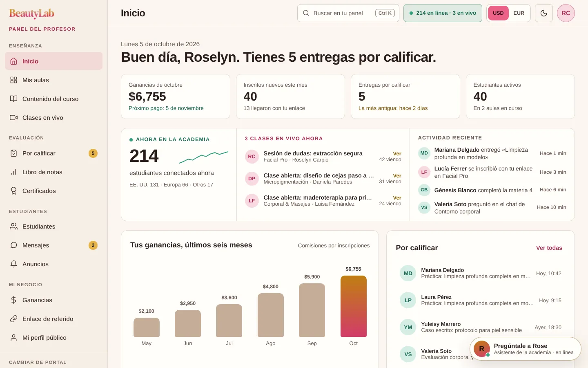The width and height of the screenshot is (588, 368).
Task: Open Mensajes in the sidebar
Action: click(x=54, y=245)
